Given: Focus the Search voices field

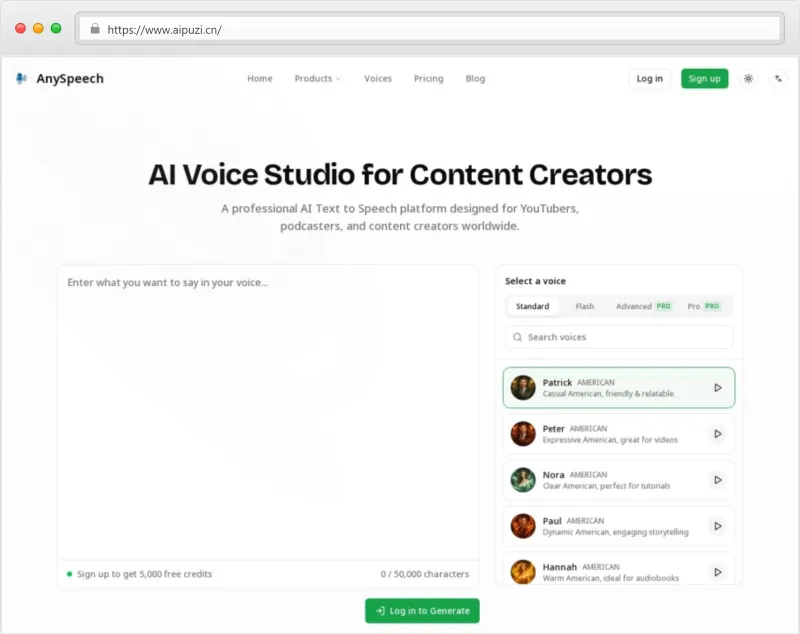Looking at the screenshot, I should (619, 337).
